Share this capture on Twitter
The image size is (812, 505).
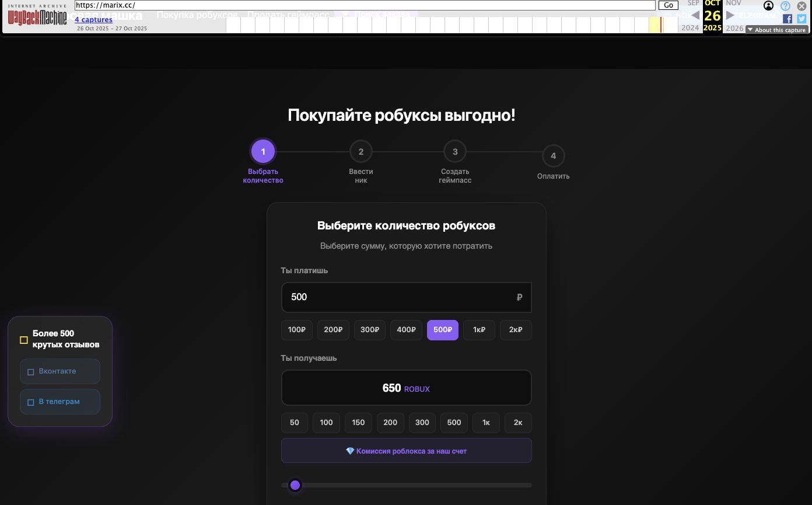point(801,19)
